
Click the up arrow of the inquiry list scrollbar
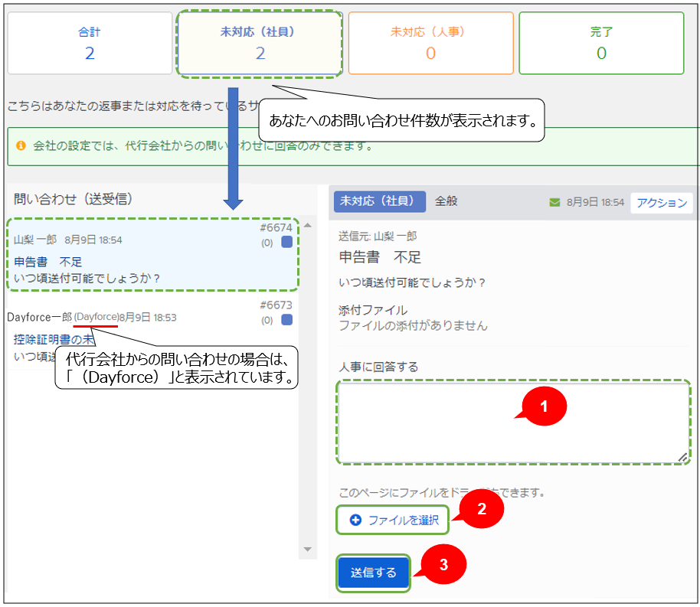tap(308, 226)
